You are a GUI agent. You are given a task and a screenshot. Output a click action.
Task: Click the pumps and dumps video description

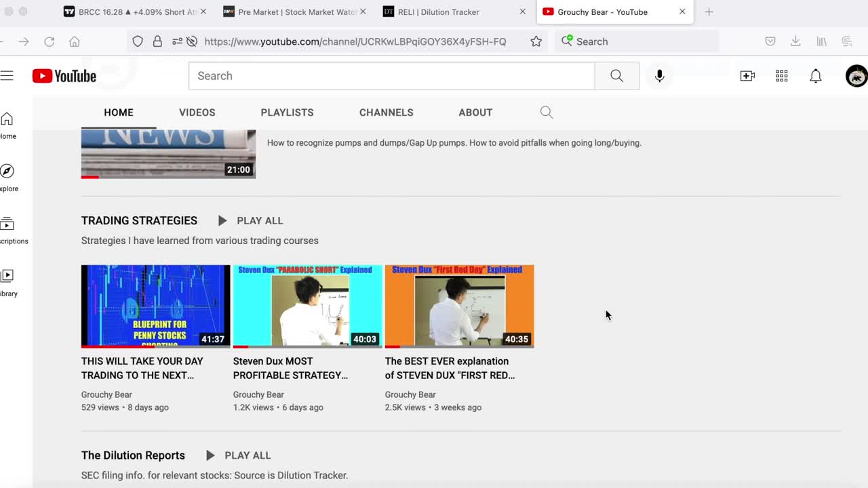454,143
